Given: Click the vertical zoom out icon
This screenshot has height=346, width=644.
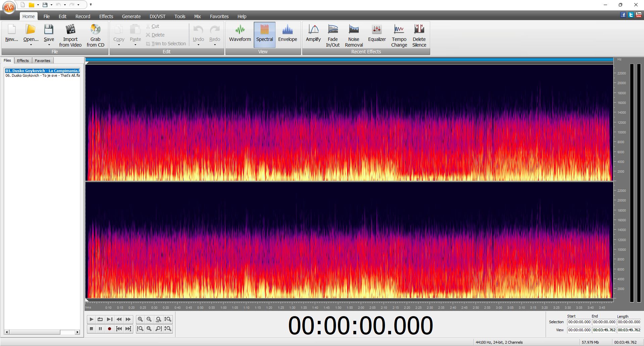Looking at the screenshot, I should point(168,329).
